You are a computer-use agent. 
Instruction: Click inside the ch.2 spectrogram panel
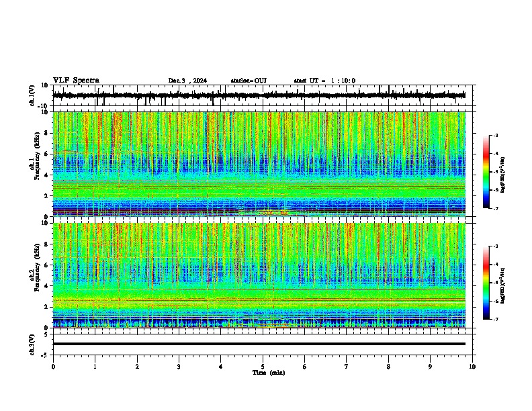click(x=259, y=275)
